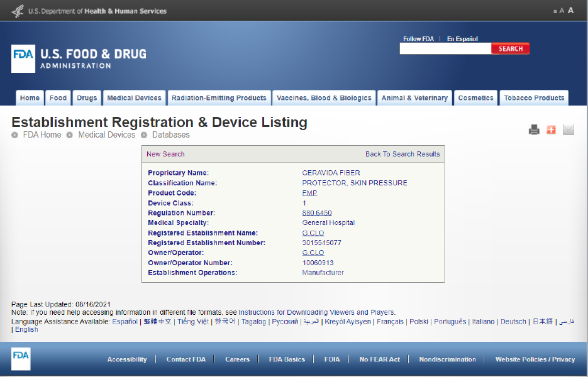The image size is (588, 377).
Task: Open the Databases breadcrumb link
Action: (x=170, y=135)
